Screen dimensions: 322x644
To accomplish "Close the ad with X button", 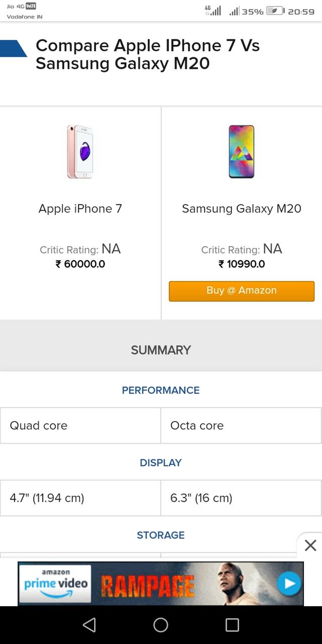I will [310, 545].
